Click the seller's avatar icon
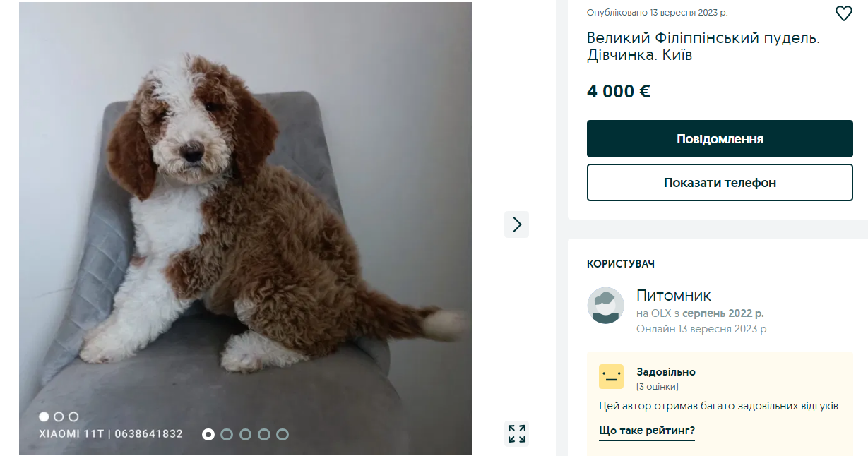Screen dimensions: 868x456 pyautogui.click(x=605, y=306)
